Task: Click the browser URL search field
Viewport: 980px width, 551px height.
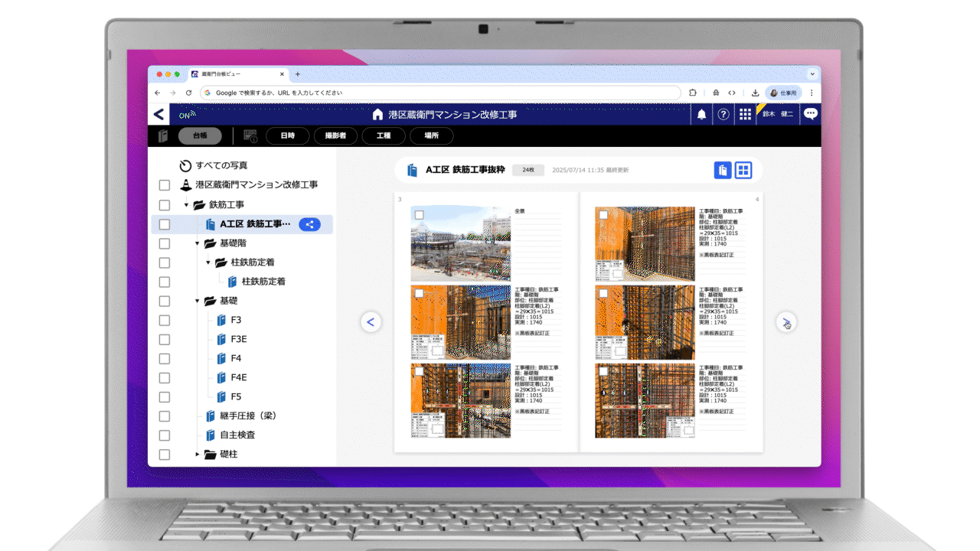Action: pos(440,93)
